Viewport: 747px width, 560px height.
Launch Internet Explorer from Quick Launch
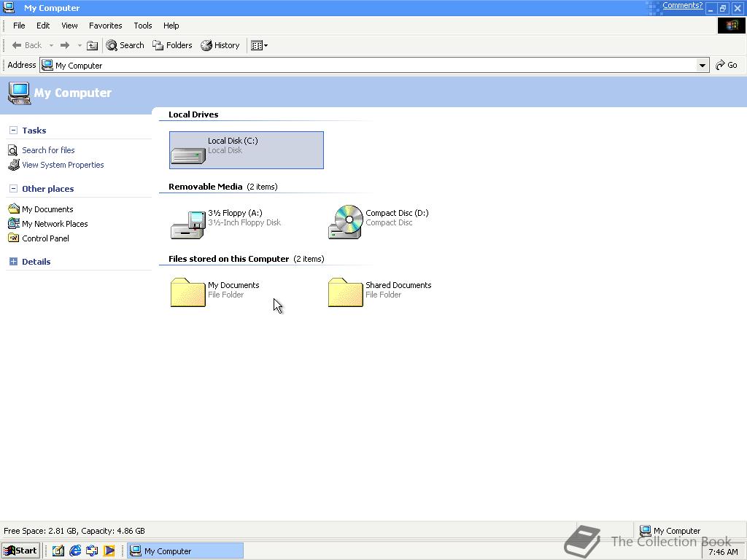click(x=75, y=551)
